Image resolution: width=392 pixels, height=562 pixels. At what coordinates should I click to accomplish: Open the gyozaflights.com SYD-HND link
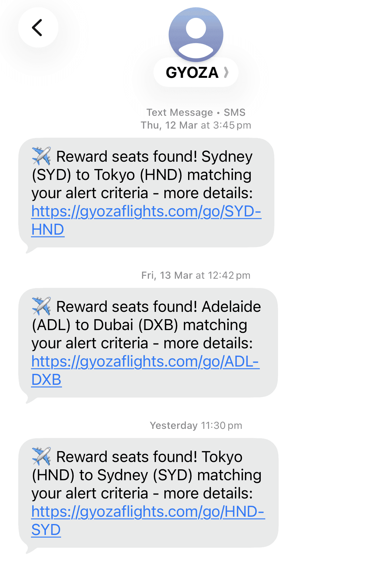(146, 212)
